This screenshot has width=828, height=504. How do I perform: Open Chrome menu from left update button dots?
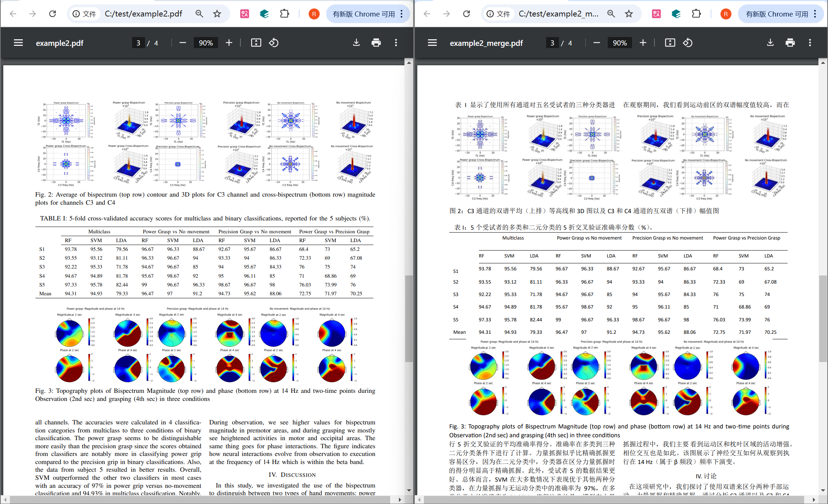coord(402,14)
